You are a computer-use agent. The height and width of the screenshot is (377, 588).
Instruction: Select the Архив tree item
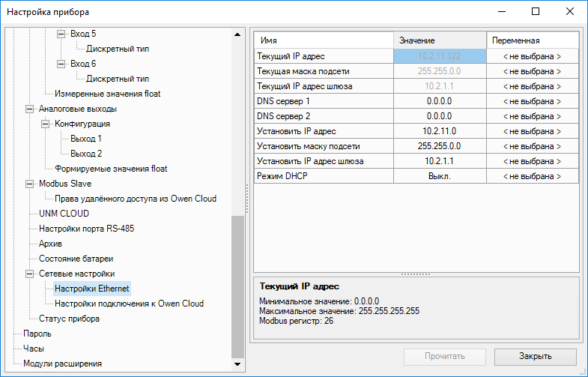point(50,244)
